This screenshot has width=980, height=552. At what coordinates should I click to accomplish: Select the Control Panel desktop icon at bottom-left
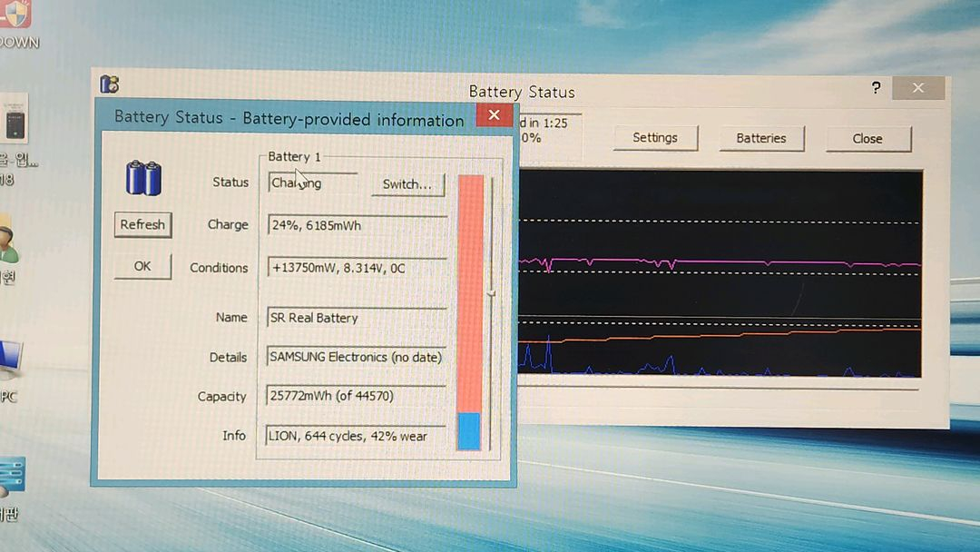pos(11,477)
